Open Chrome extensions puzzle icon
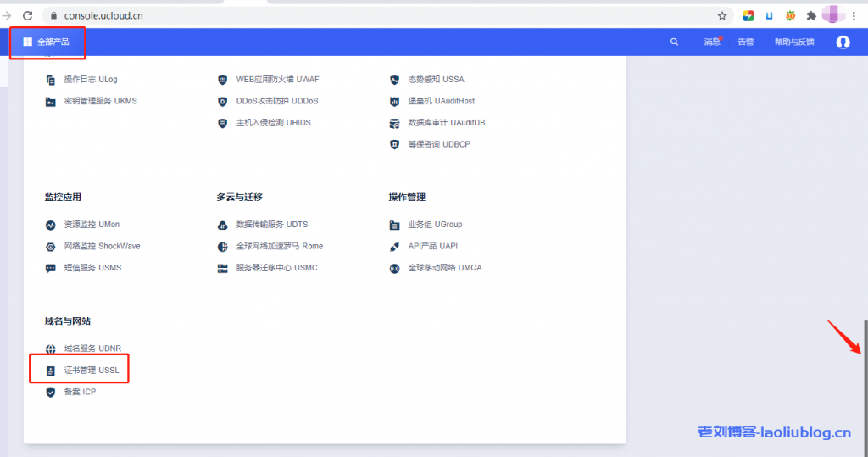The height and width of the screenshot is (457, 868). pyautogui.click(x=811, y=15)
